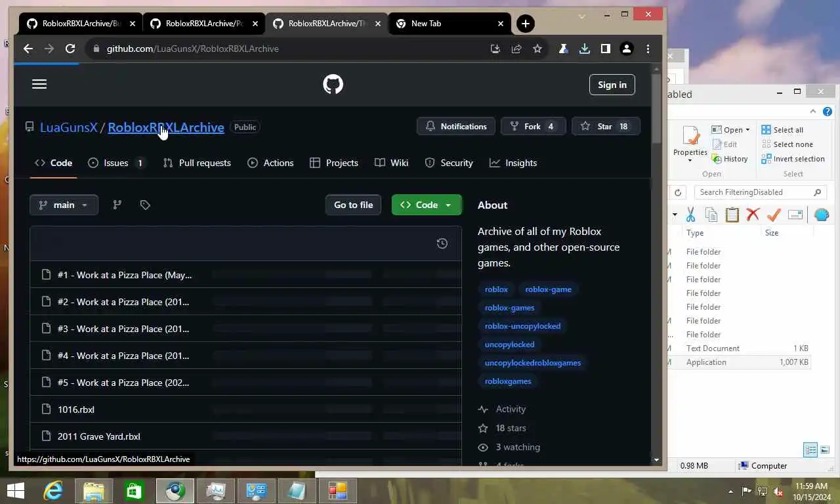840x504 pixels.
Task: Click the Notifications button
Action: [456, 127]
